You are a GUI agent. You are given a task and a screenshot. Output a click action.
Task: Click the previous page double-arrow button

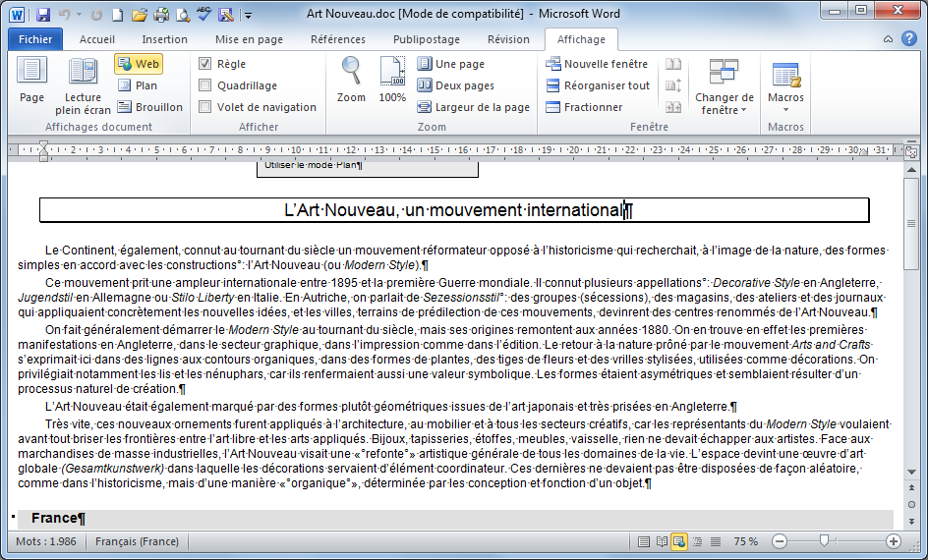pos(911,488)
